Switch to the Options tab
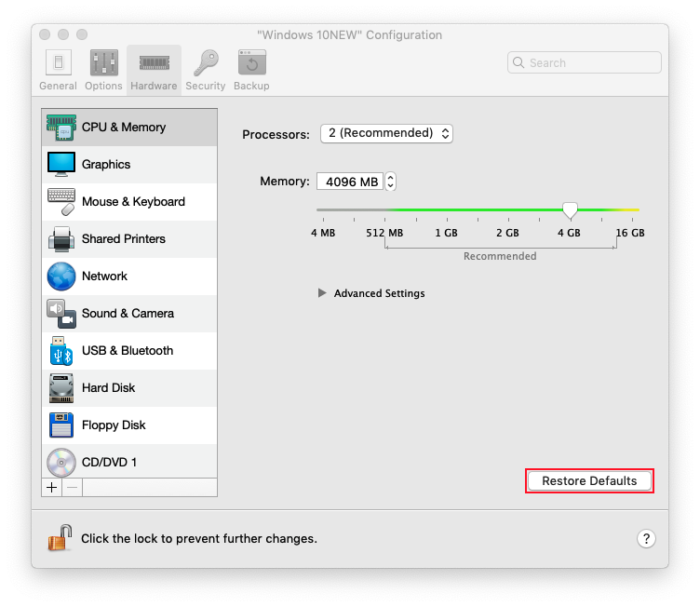 tap(103, 71)
